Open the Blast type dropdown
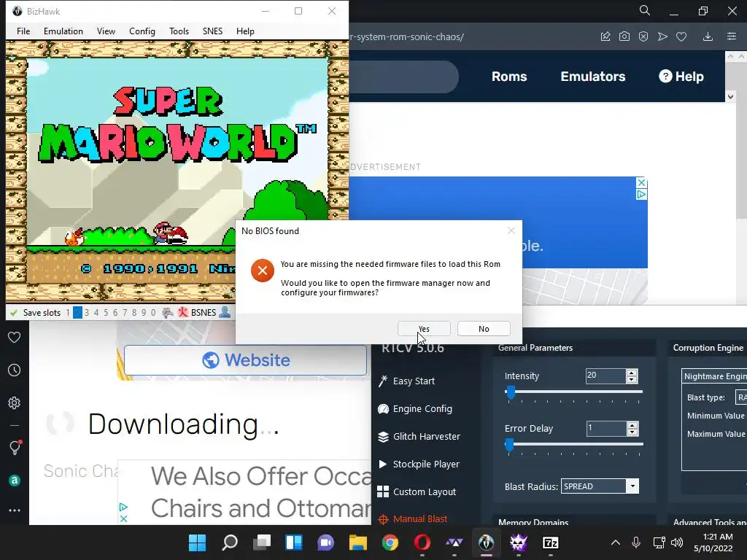The width and height of the screenshot is (747, 560). [741, 397]
